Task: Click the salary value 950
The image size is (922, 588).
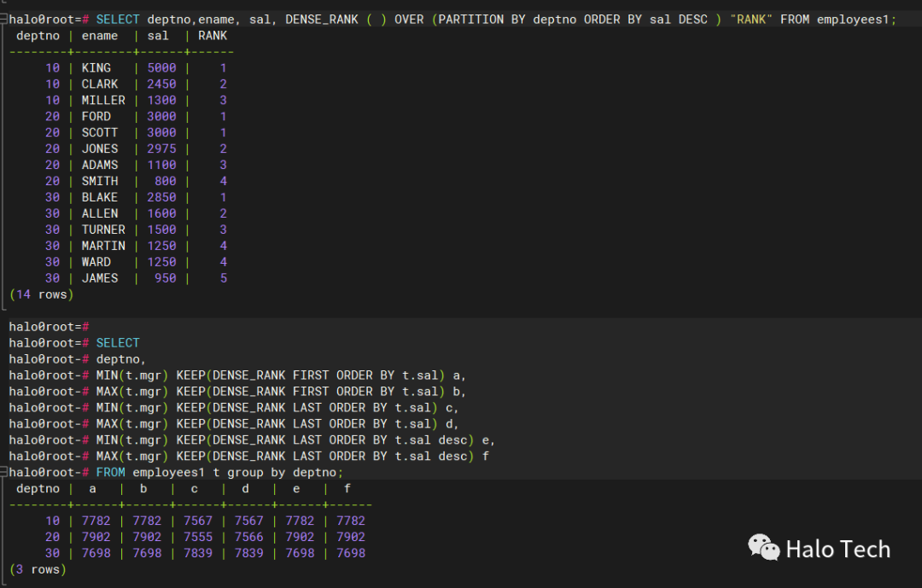Action: click(x=166, y=278)
